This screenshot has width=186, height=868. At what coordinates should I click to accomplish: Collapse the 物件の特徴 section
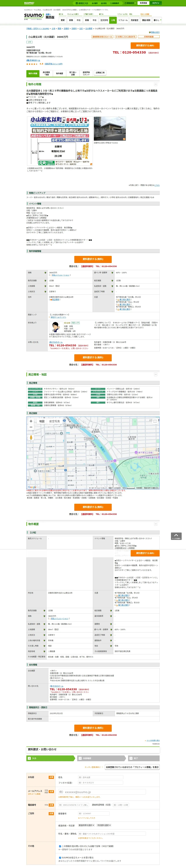tap(156, 84)
